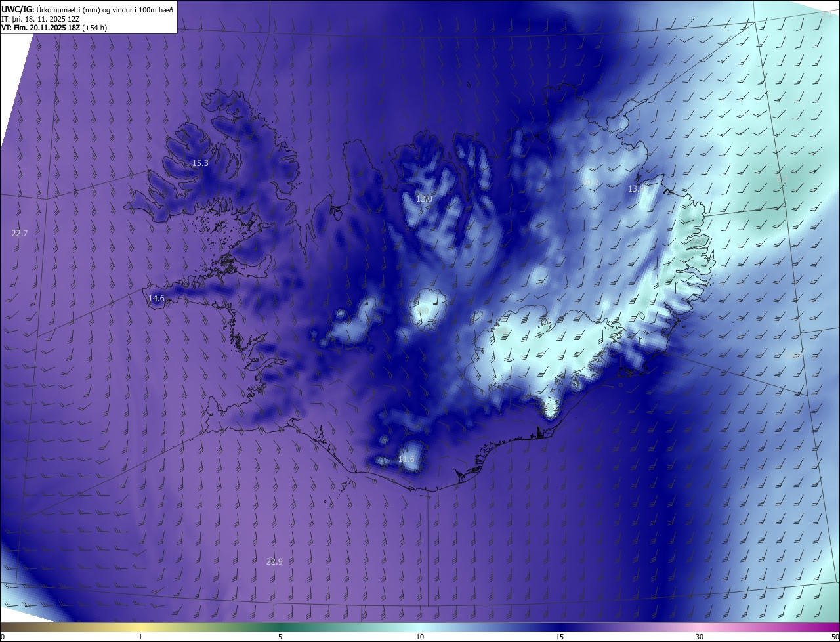Click the '0' tick on the color scale

coord(3,637)
